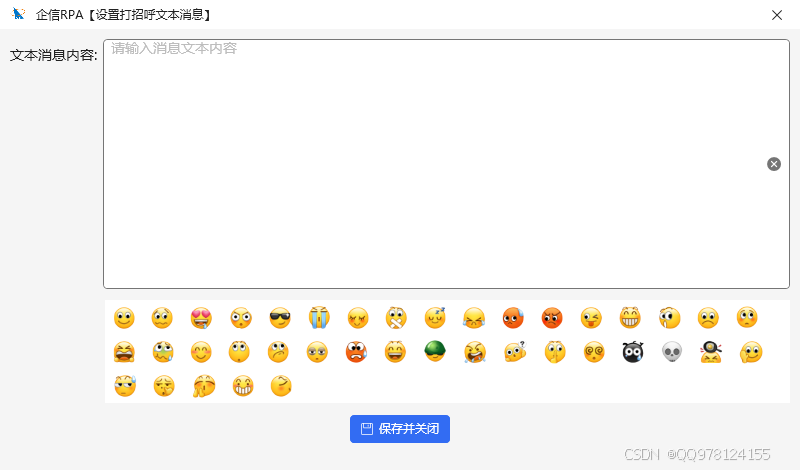
Task: Click the 企信RPA app icon in title bar
Action: click(19, 14)
